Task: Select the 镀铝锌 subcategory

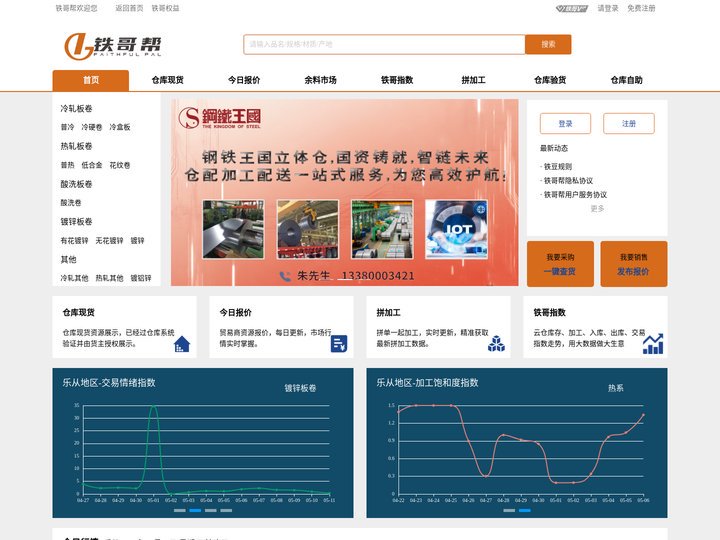Action: 141,278
